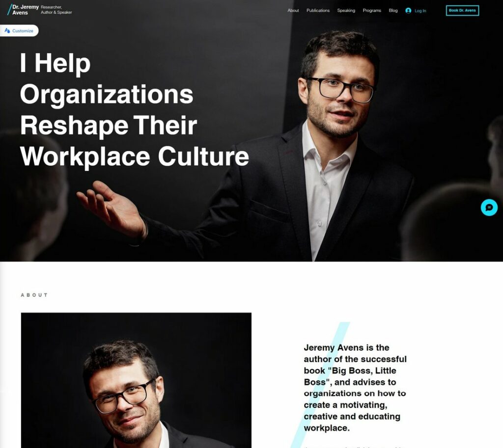Open the About menu item
The image size is (503, 448).
[293, 11]
